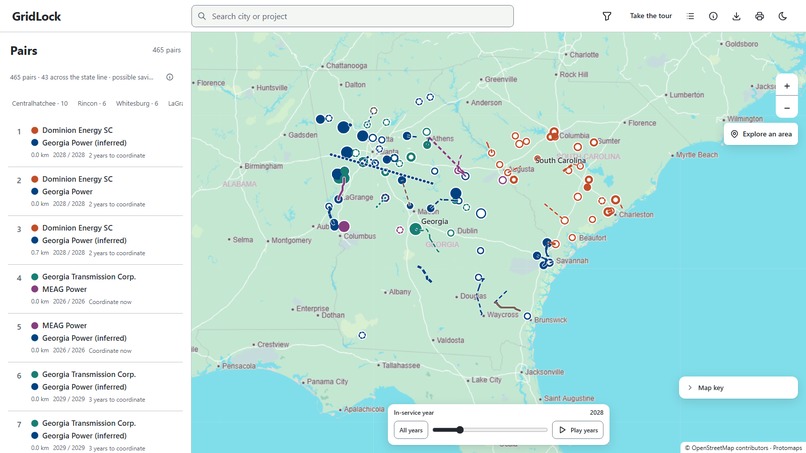
Task: Click orange swatch dot in pair 1
Action: pos(34,130)
